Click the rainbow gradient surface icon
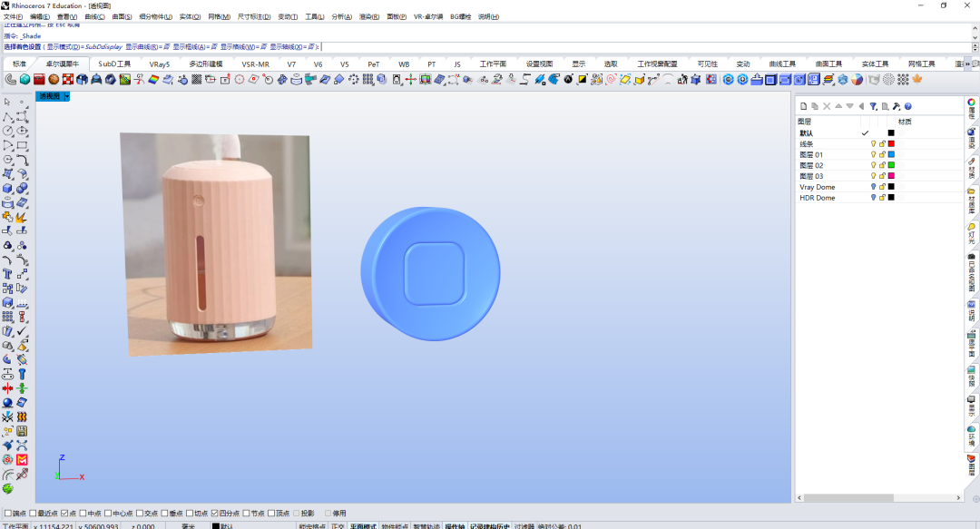 pos(153,80)
